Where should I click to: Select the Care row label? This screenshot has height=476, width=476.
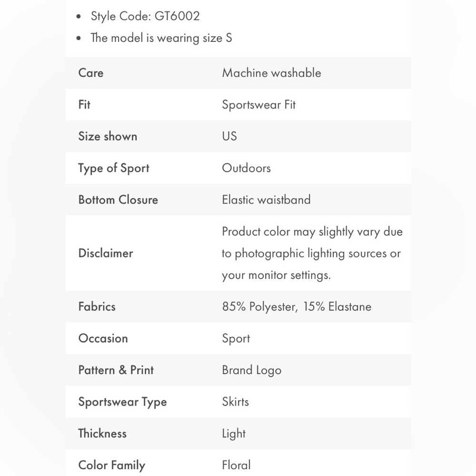91,73
